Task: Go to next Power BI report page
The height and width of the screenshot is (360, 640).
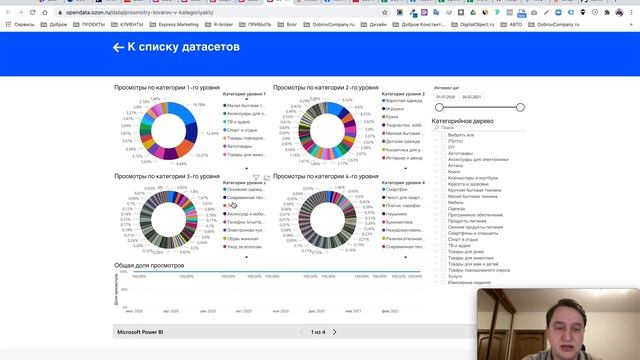Action: (334, 332)
